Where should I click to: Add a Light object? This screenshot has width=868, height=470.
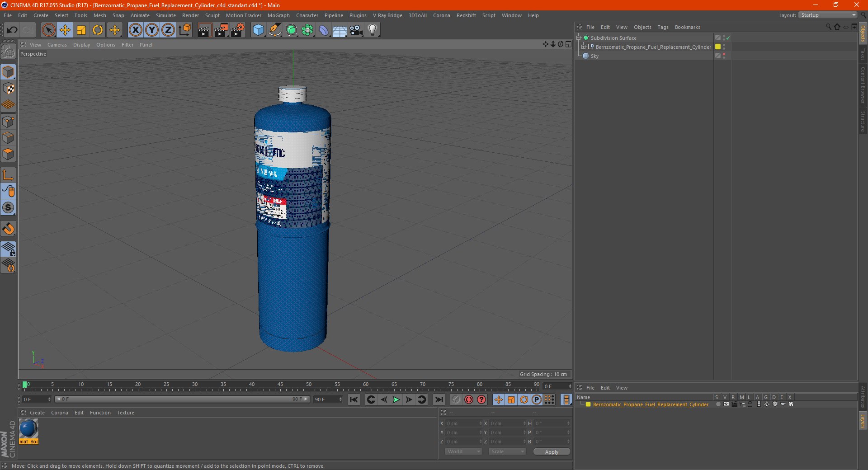373,30
